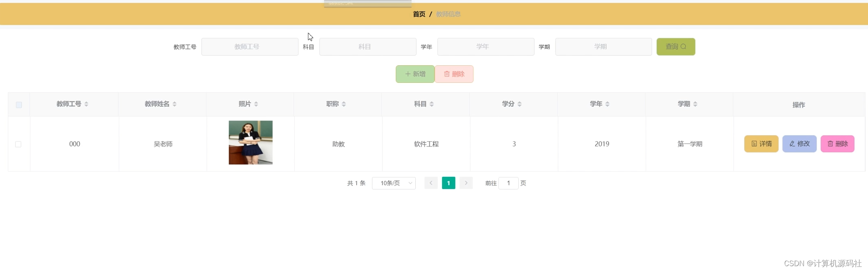Sort by 职称 column

click(344, 104)
